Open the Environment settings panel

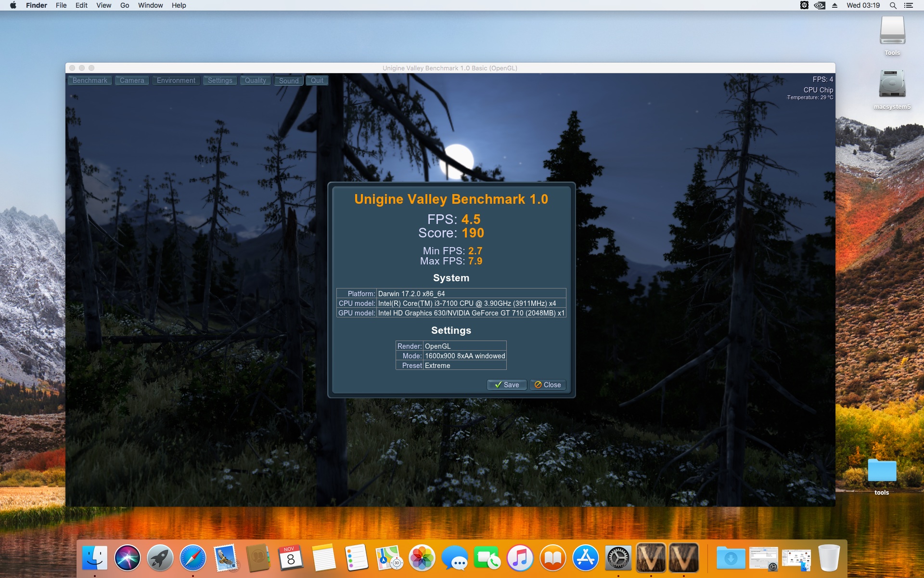(x=176, y=80)
